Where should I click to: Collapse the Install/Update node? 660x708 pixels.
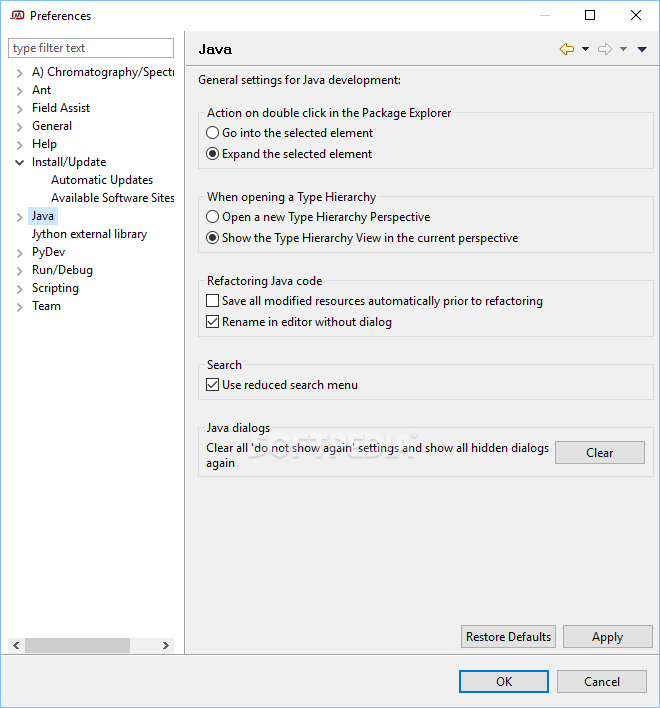19,163
